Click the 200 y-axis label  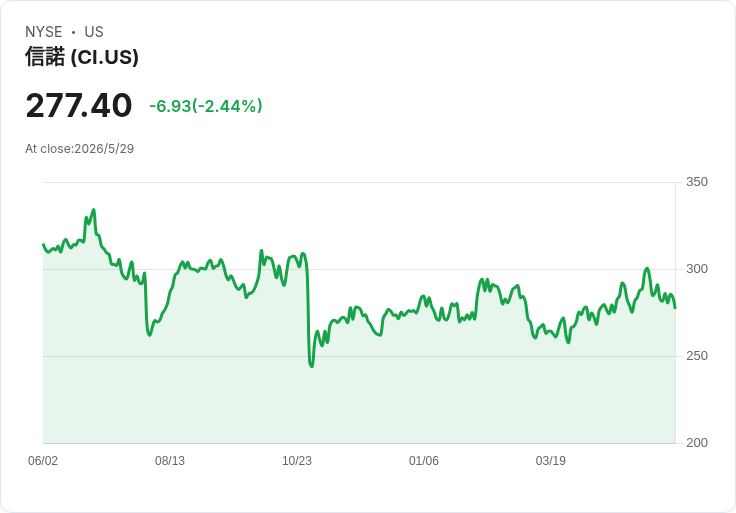pyautogui.click(x=697, y=442)
